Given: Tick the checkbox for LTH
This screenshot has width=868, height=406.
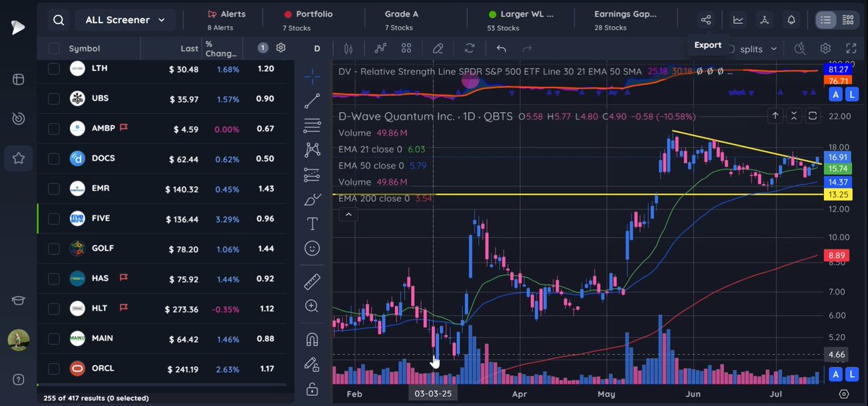Looking at the screenshot, I should pos(54,69).
